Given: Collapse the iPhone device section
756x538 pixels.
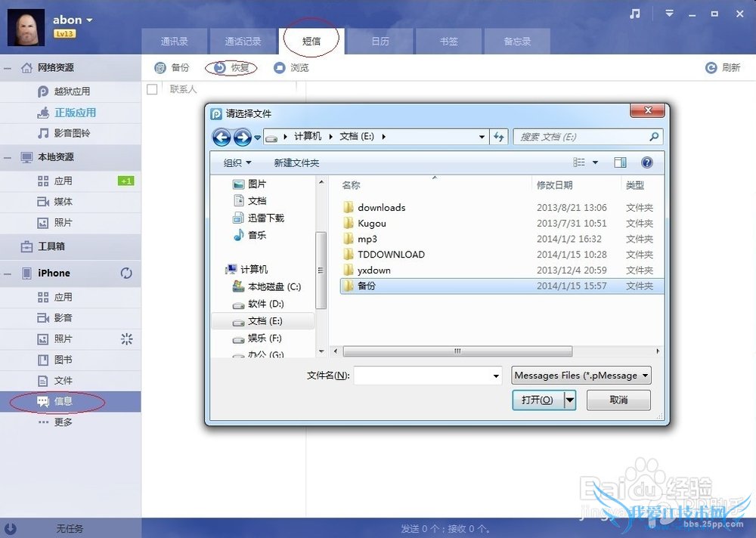Looking at the screenshot, I should tap(8, 274).
